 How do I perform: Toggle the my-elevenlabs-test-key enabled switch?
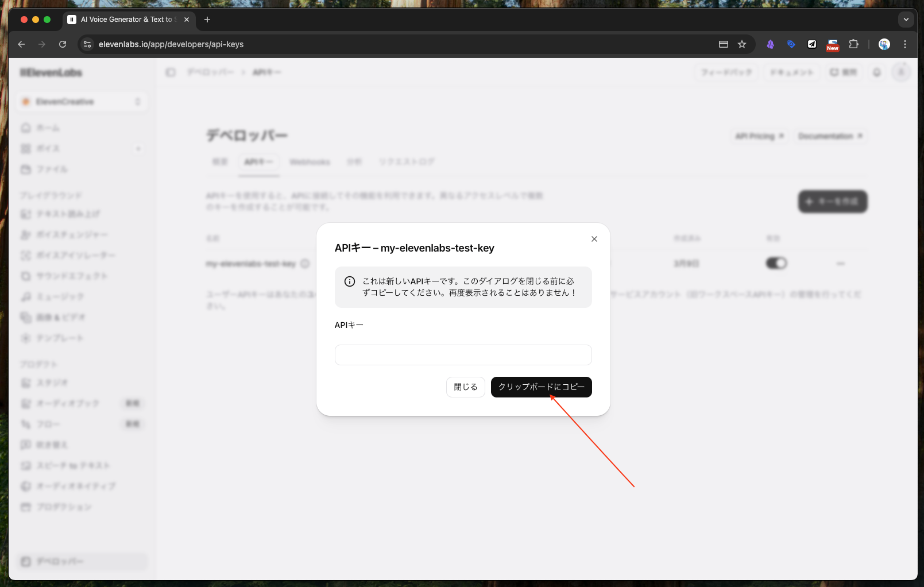[x=776, y=263]
